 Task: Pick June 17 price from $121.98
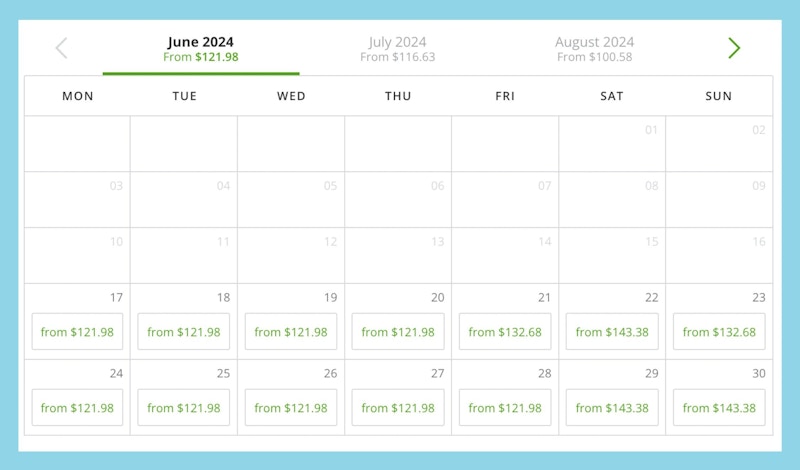(77, 332)
